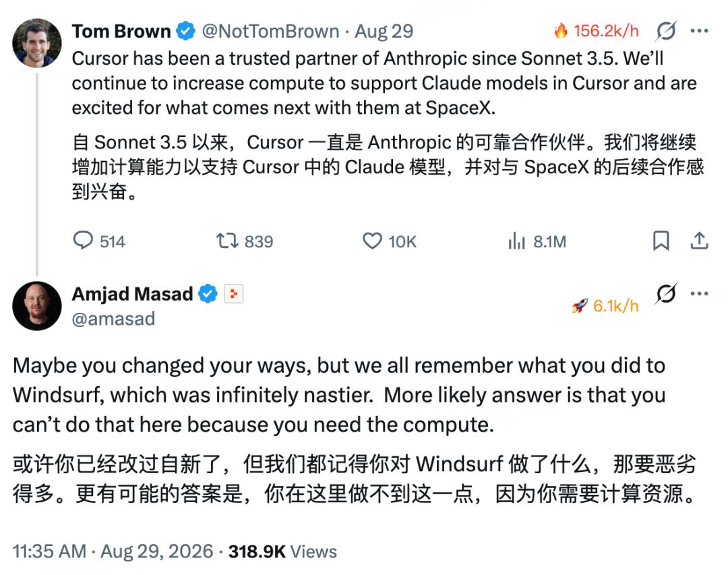Click Grok icon beside Tom Brown's tweet
This screenshot has height=575, width=728.
666,31
